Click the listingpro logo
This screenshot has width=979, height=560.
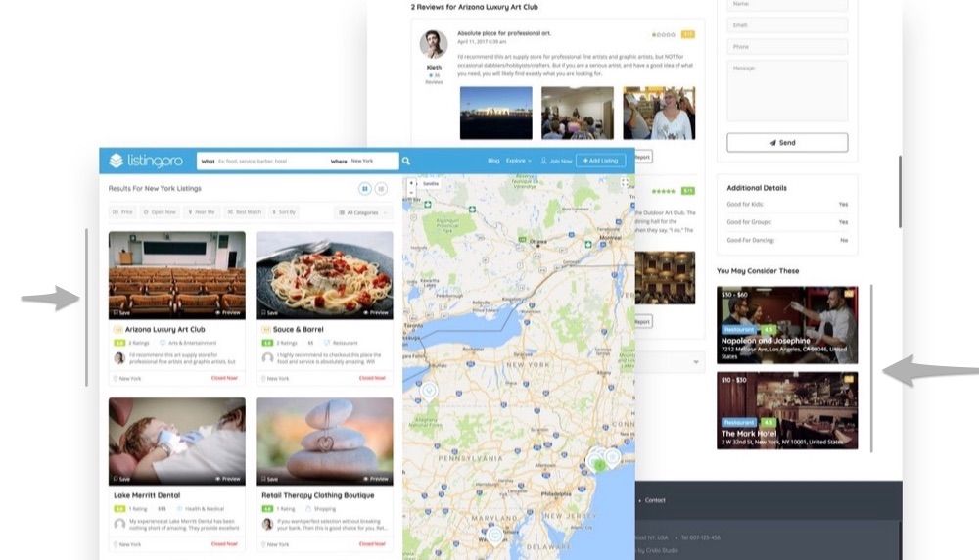pyautogui.click(x=146, y=161)
